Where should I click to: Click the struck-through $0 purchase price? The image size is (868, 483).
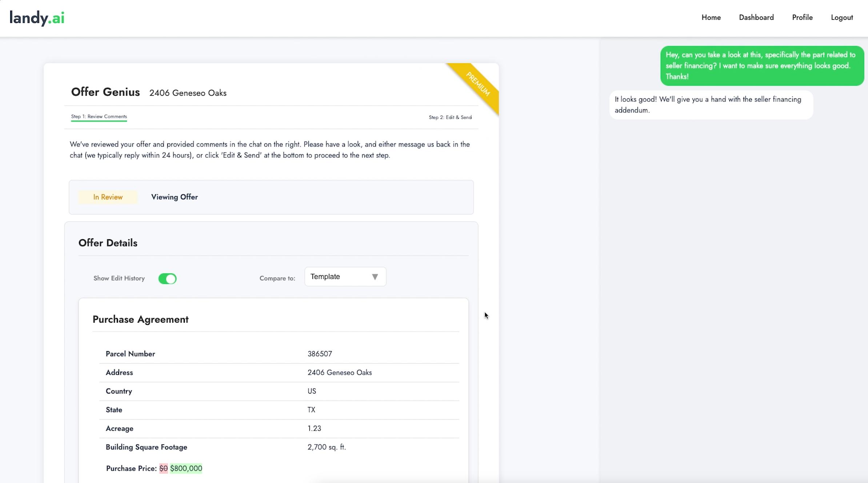tap(163, 468)
